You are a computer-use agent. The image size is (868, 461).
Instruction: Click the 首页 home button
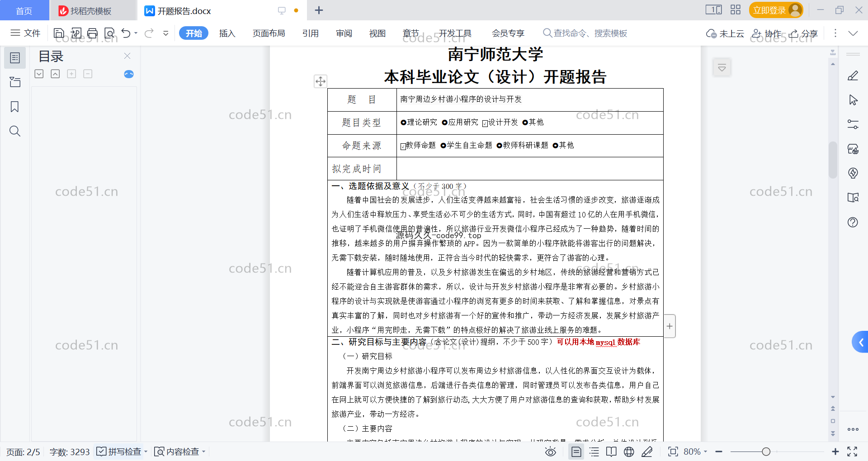click(x=24, y=10)
